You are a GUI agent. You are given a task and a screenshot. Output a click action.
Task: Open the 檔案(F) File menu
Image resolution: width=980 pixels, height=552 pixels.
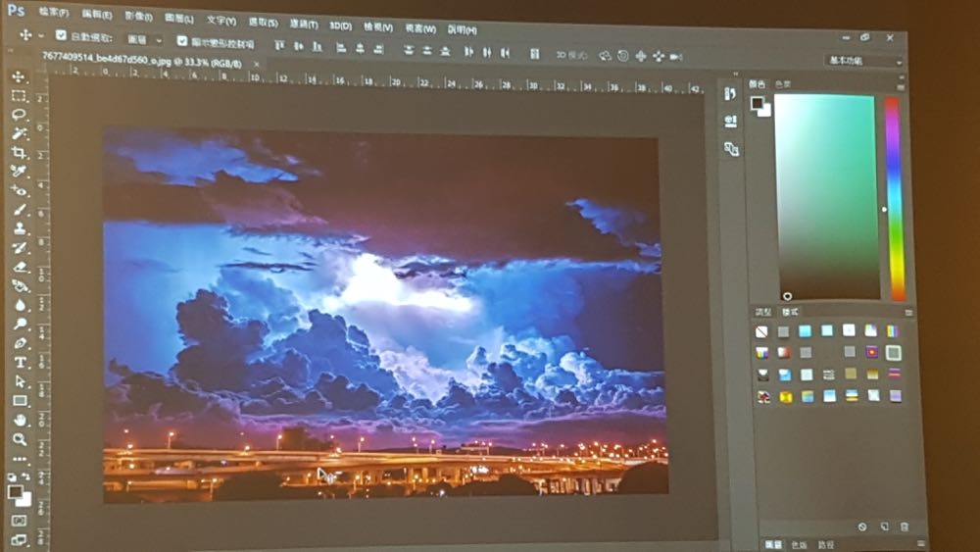[x=54, y=12]
